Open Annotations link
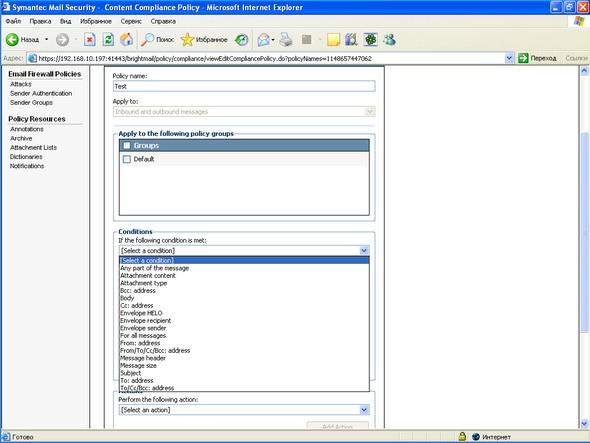 [27, 129]
